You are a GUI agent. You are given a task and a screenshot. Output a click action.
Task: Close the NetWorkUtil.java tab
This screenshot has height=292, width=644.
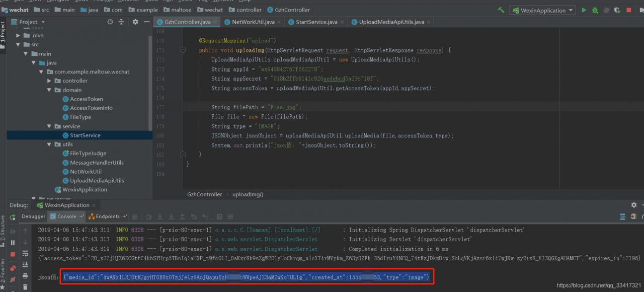tap(279, 22)
